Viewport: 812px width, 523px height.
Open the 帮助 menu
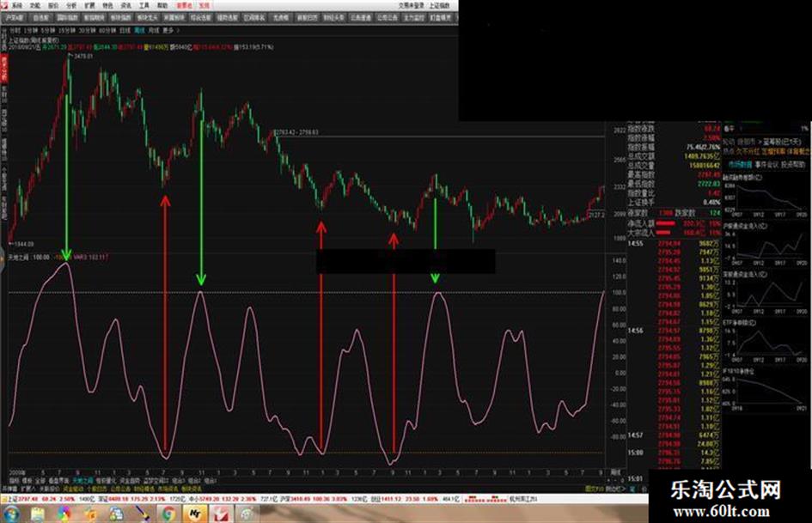(162, 5)
